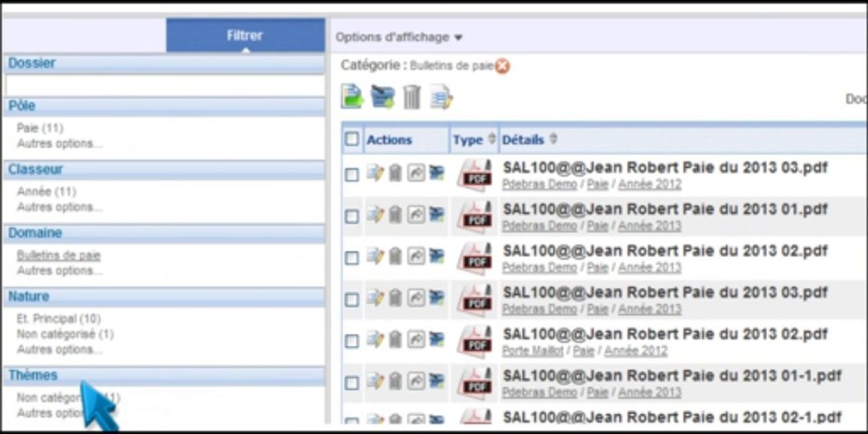Click the large trash can toolbar icon
The width and height of the screenshot is (868, 434).
coord(412,96)
